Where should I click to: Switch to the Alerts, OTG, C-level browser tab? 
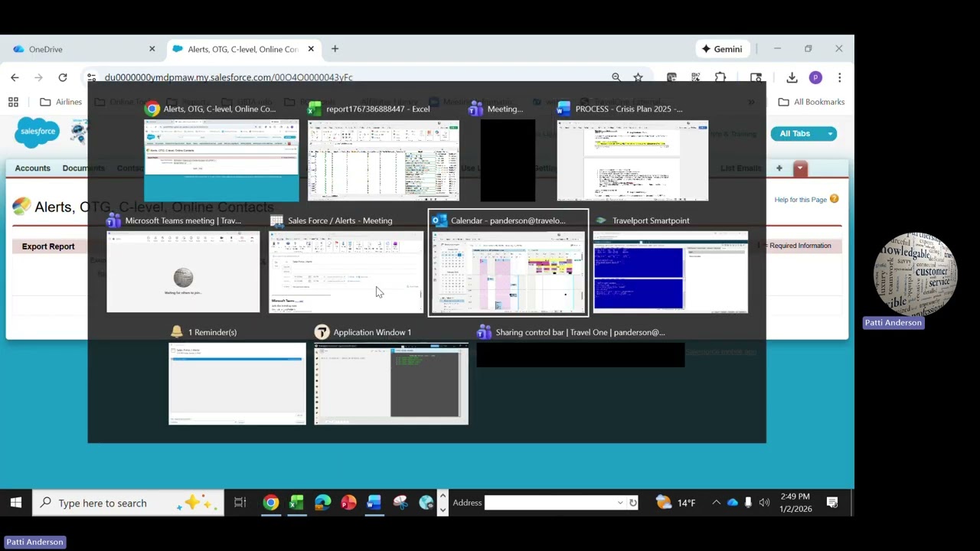(242, 49)
